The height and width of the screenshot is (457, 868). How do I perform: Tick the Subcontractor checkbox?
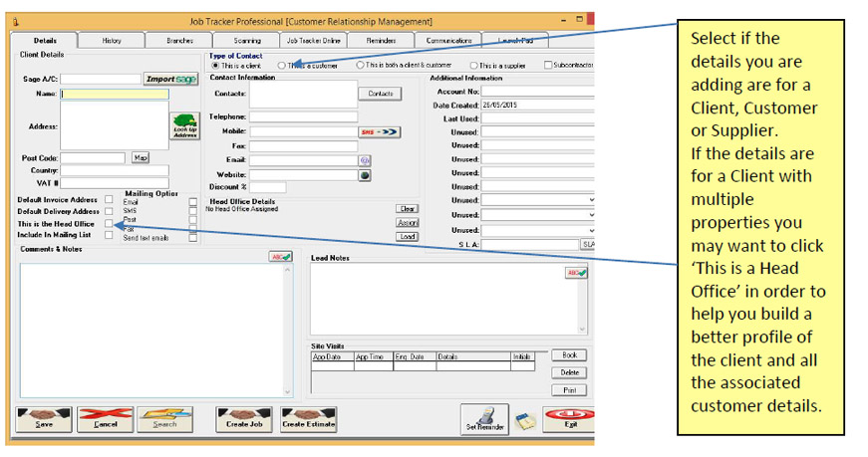(x=548, y=65)
